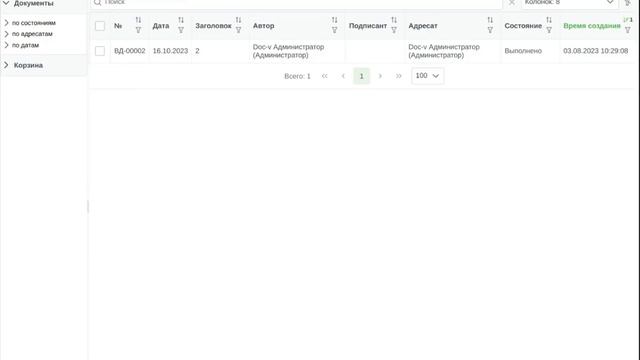The image size is (640, 360).
Task: Select 'по состояниям' in the sidebar
Action: 33,23
